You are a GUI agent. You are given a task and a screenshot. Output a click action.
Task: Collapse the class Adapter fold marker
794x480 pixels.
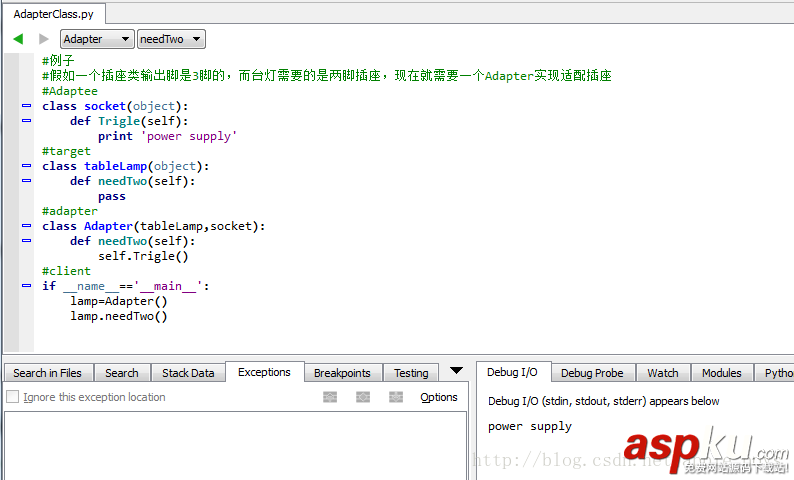click(26, 225)
